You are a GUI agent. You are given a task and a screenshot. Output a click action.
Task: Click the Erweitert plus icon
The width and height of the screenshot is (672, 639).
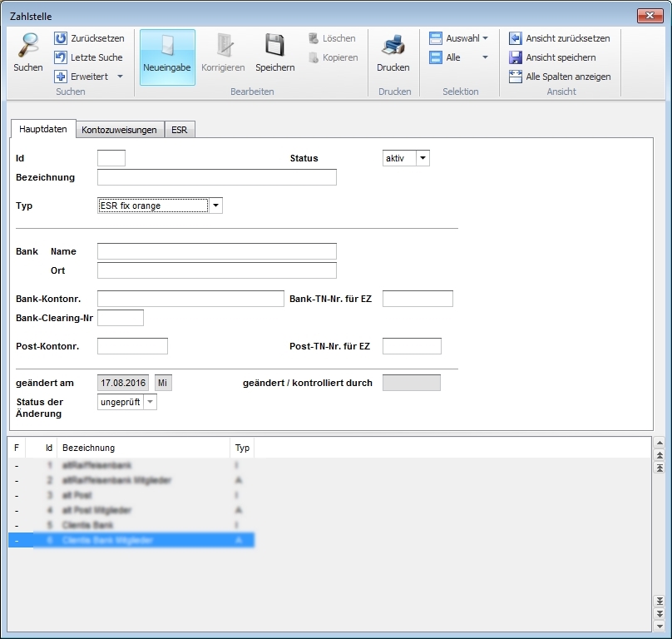[61, 77]
